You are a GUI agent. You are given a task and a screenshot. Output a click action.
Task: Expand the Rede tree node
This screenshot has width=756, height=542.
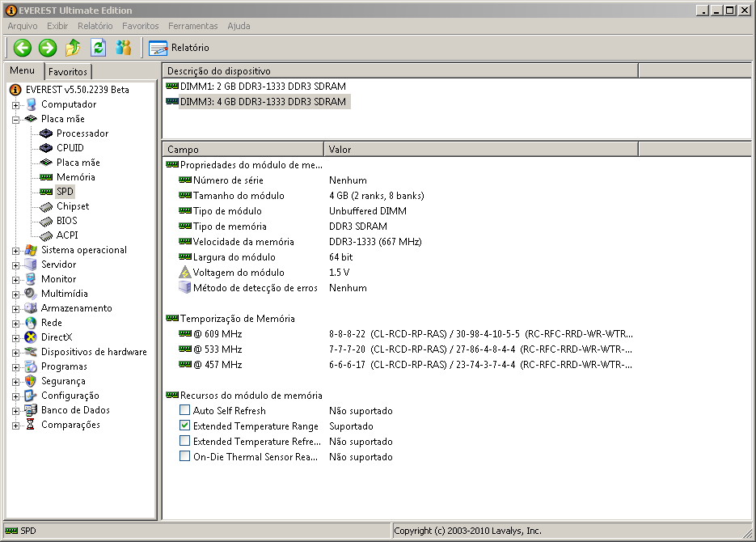15,323
